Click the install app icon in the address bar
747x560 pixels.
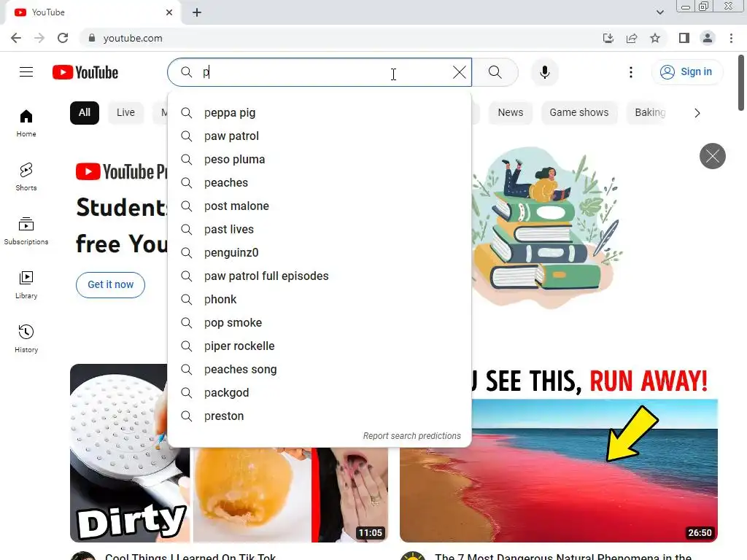(x=608, y=38)
